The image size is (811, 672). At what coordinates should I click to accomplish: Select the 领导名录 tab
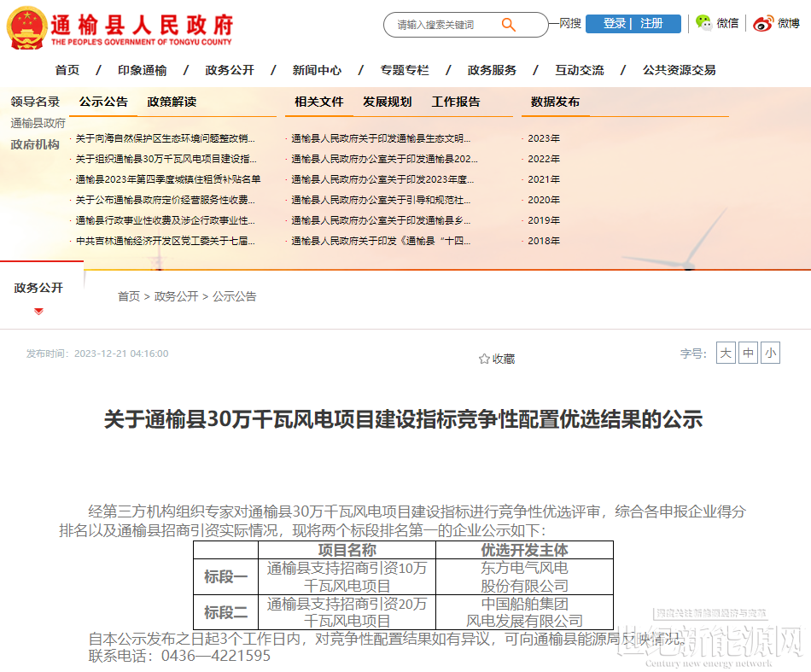(x=35, y=102)
